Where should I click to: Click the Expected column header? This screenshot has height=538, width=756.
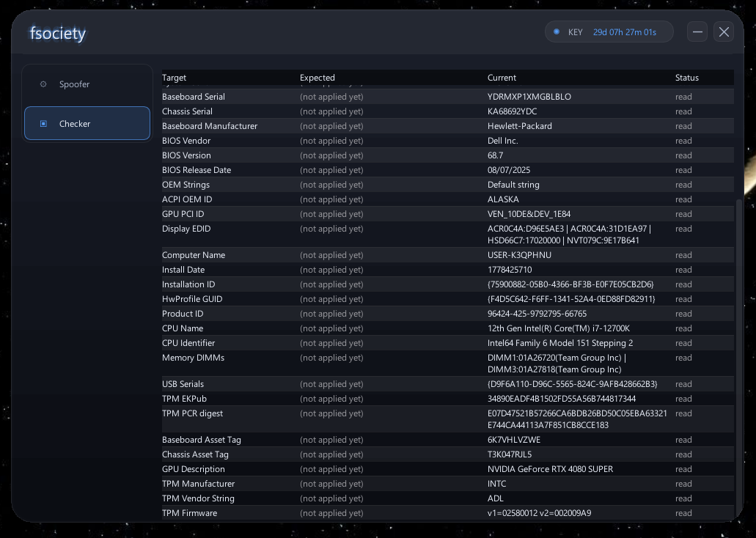point(318,78)
